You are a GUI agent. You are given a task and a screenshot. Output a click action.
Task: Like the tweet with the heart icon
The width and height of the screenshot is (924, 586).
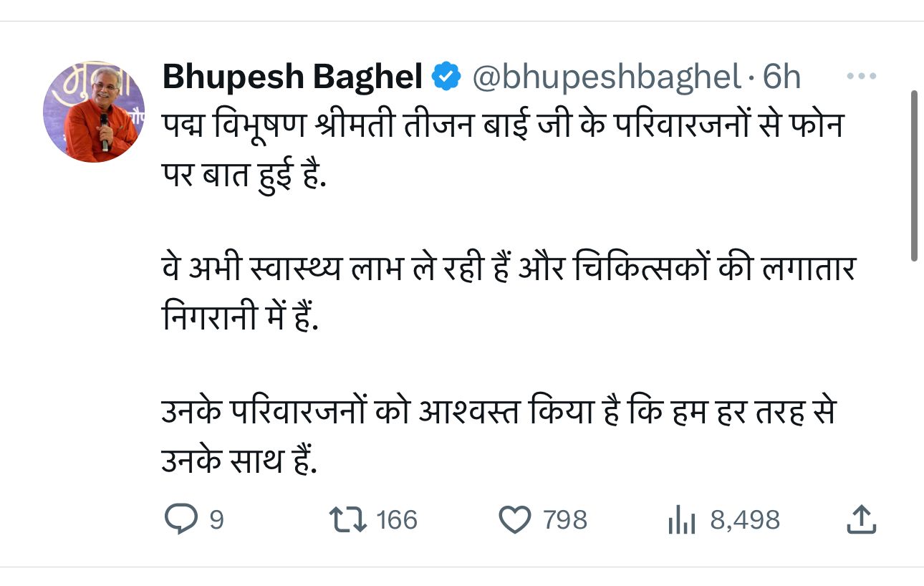pos(514,519)
